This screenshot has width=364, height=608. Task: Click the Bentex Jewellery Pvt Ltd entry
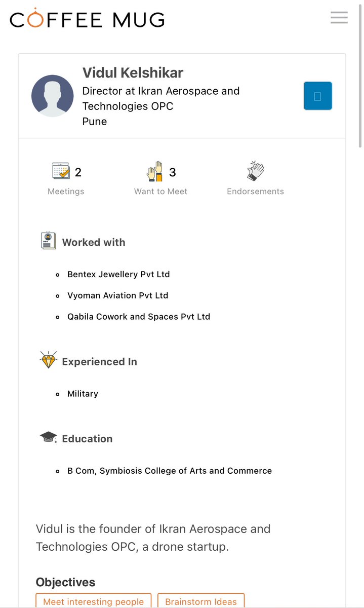pyautogui.click(x=118, y=274)
